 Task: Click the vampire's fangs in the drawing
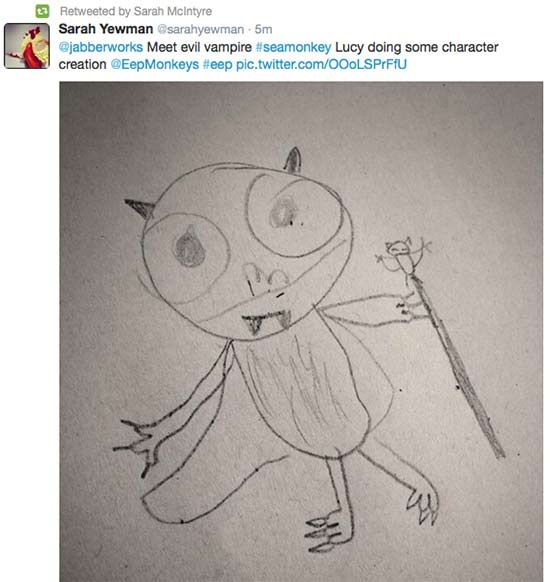click(x=267, y=323)
